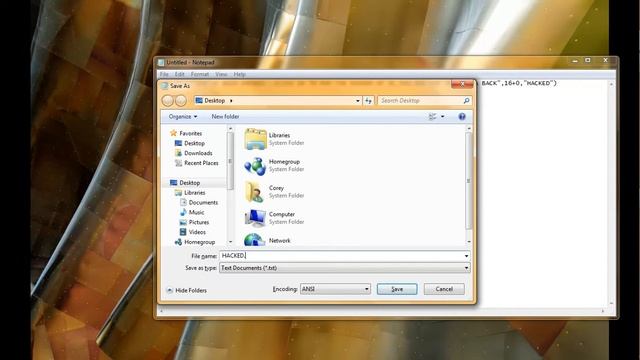This screenshot has height=360, width=640.
Task: Open the blue Help icon
Action: coord(462,117)
